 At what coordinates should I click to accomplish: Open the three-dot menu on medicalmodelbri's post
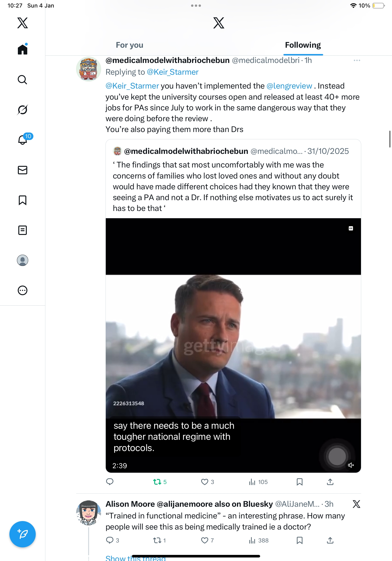coord(357,60)
